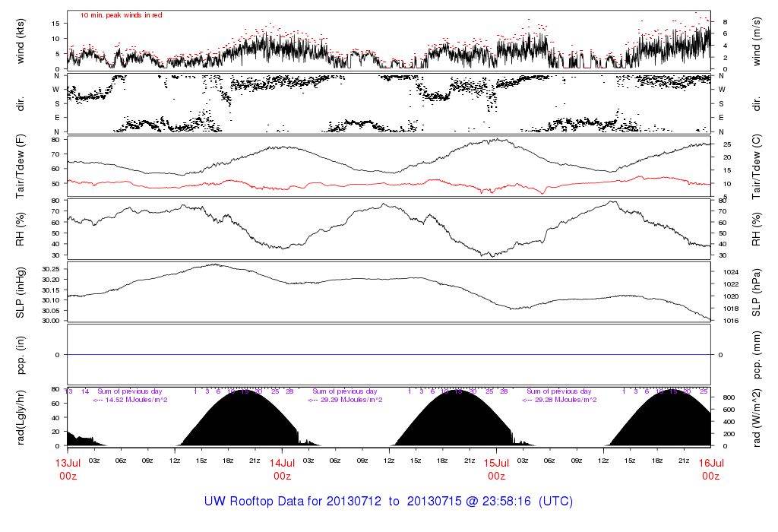
Task: Click the 'SLP (inHg)' axis label
Action: (x=21, y=293)
